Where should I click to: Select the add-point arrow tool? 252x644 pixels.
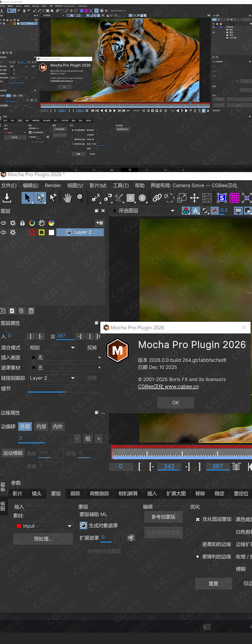[53, 198]
